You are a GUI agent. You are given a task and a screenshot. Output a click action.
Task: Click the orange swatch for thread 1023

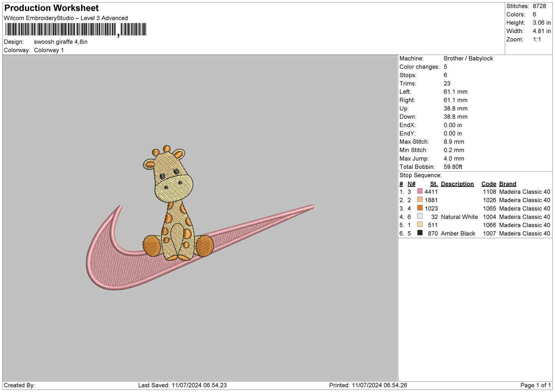pos(420,208)
